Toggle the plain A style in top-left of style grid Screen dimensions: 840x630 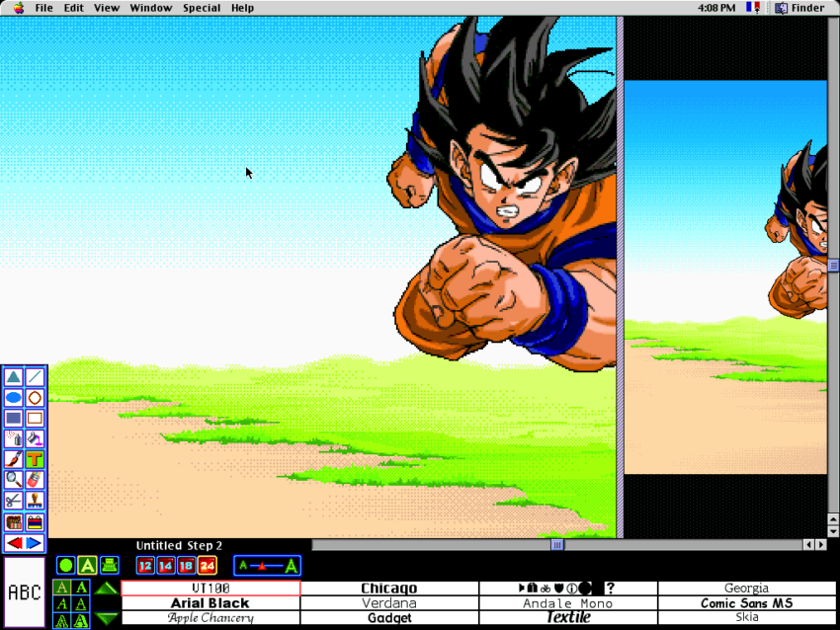[61, 588]
